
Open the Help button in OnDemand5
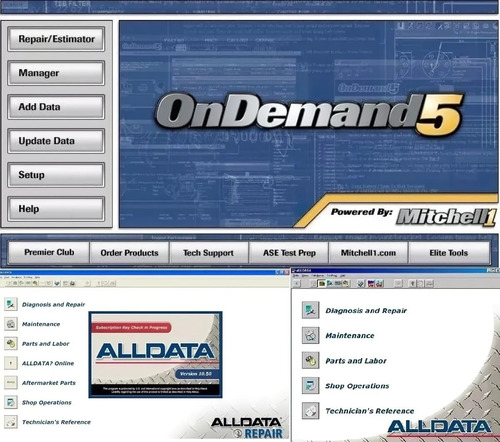(56, 209)
